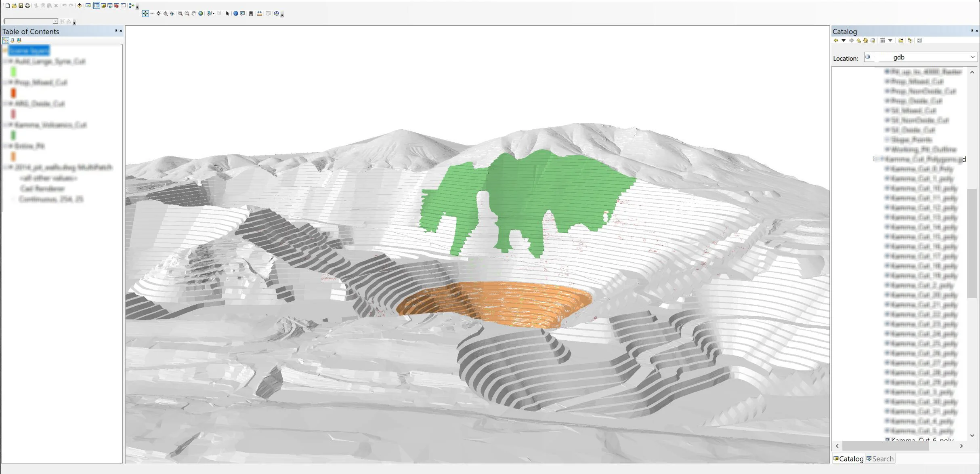
Task: Open the Find binoculars tool
Action: 251,13
